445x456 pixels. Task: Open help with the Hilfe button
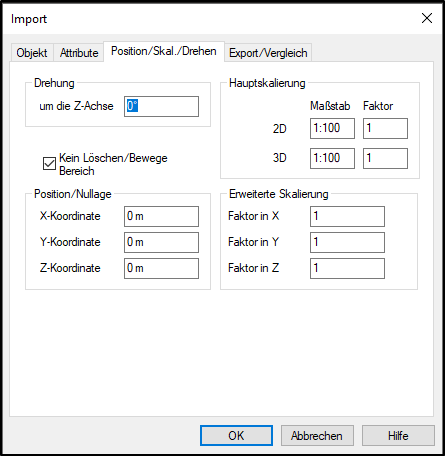click(398, 435)
